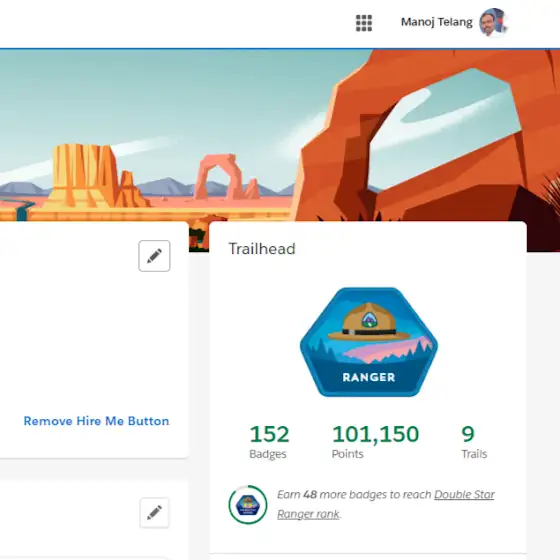Click the small pink arch in banner

pyautogui.click(x=226, y=177)
